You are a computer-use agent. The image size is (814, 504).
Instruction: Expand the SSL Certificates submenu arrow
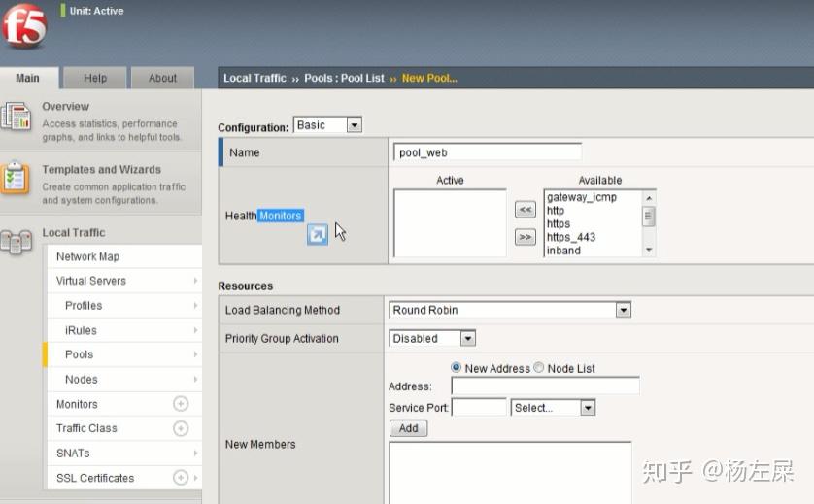point(195,478)
